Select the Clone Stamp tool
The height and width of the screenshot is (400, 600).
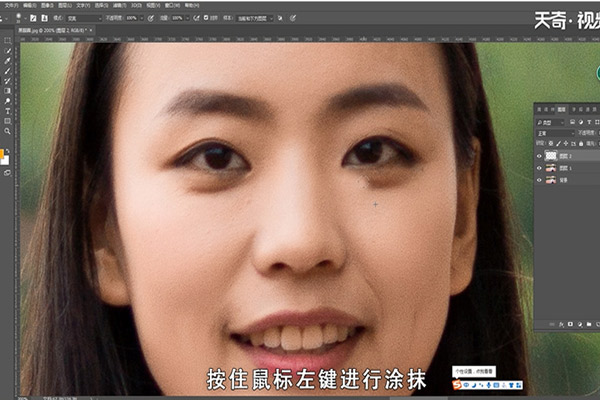7,81
